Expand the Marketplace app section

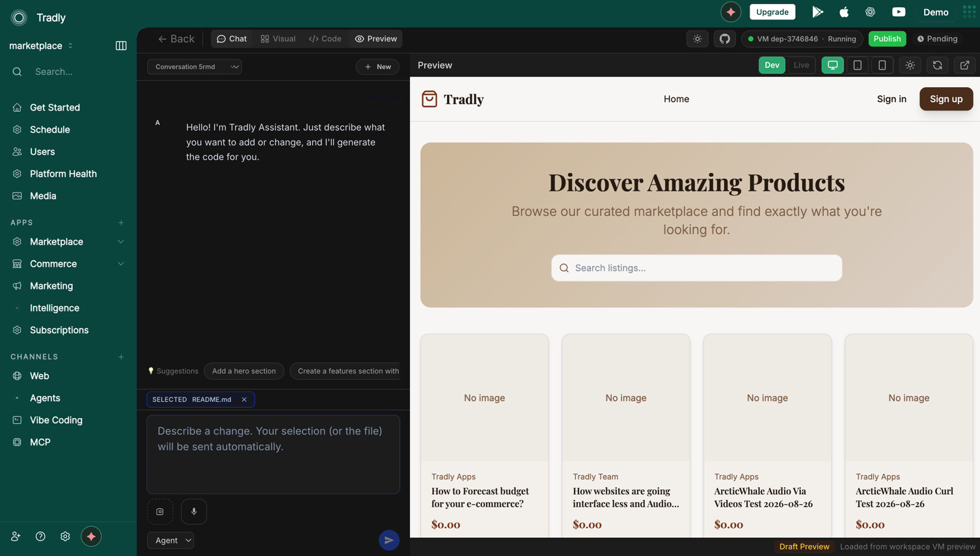pos(120,242)
